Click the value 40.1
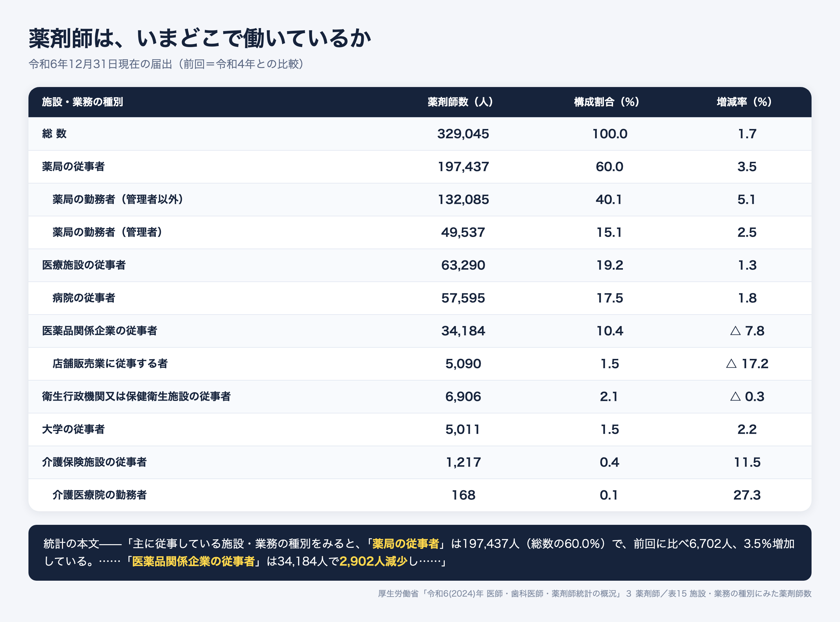The height and width of the screenshot is (622, 840). pos(609,199)
